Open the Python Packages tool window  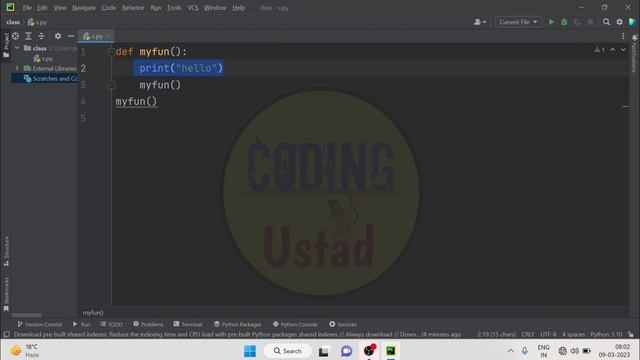pos(238,324)
